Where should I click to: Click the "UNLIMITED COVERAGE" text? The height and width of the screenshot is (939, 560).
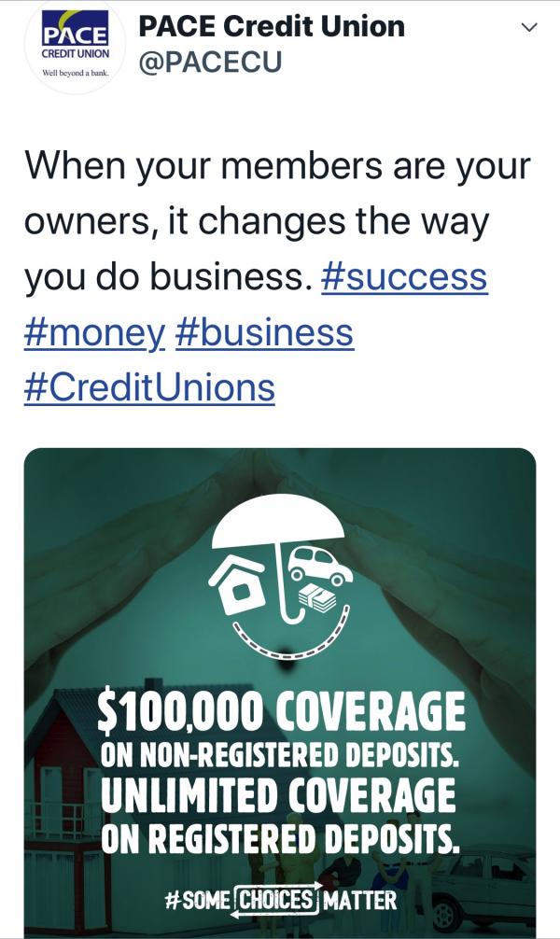[x=281, y=796]
